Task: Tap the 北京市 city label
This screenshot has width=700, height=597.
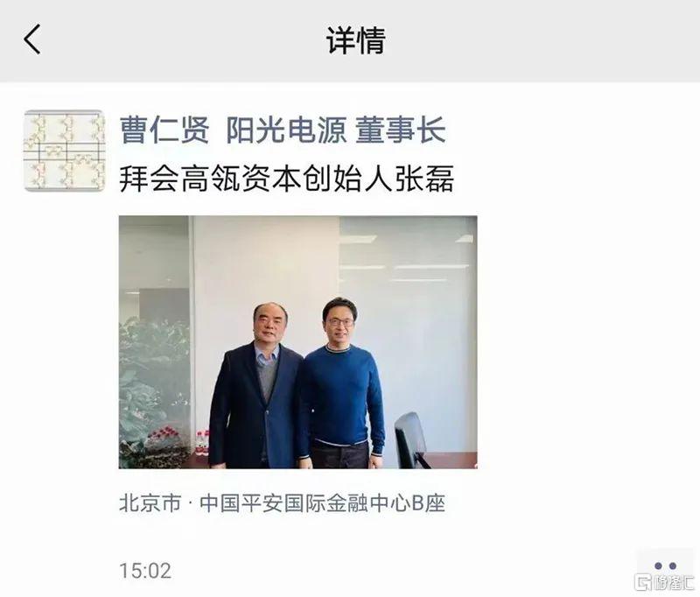Action: pyautogui.click(x=150, y=503)
